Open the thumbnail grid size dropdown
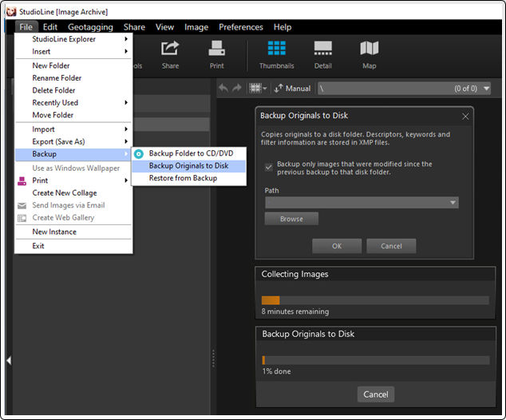The width and height of the screenshot is (506, 420). [x=258, y=88]
